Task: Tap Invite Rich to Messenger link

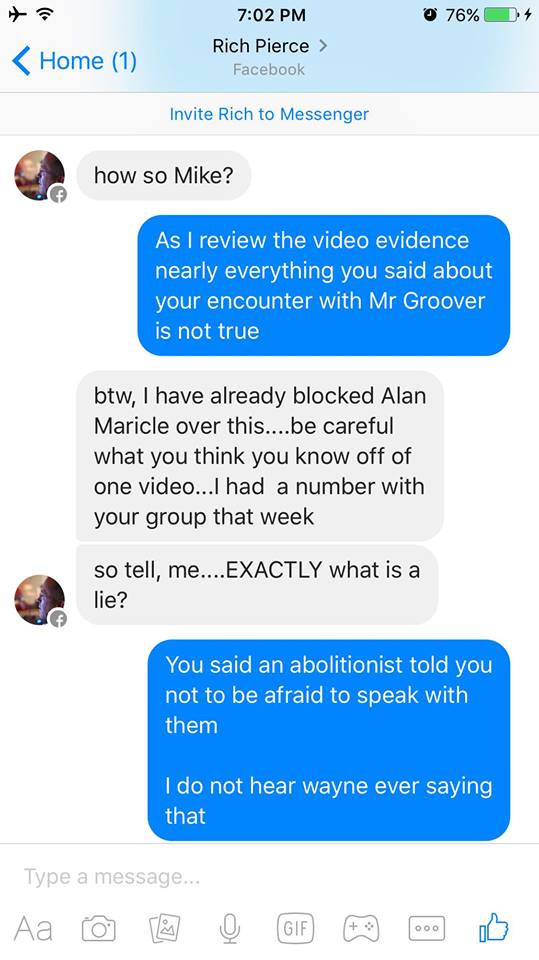Action: 269,114
